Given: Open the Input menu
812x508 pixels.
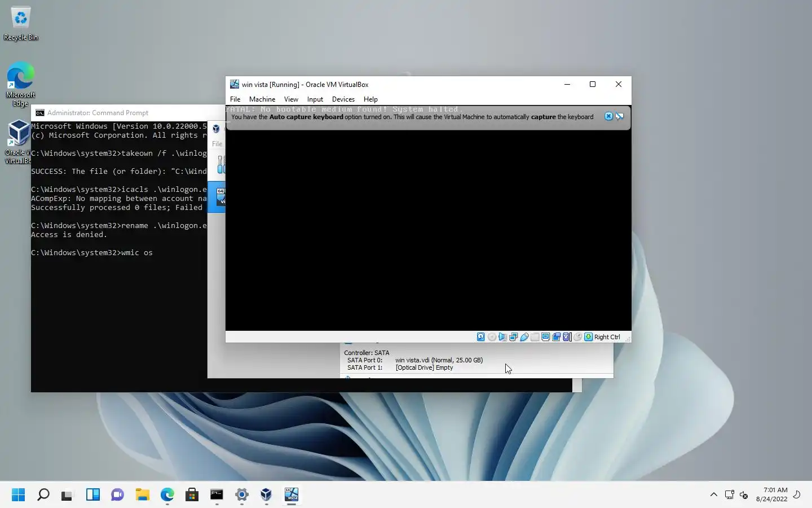Looking at the screenshot, I should tap(315, 99).
